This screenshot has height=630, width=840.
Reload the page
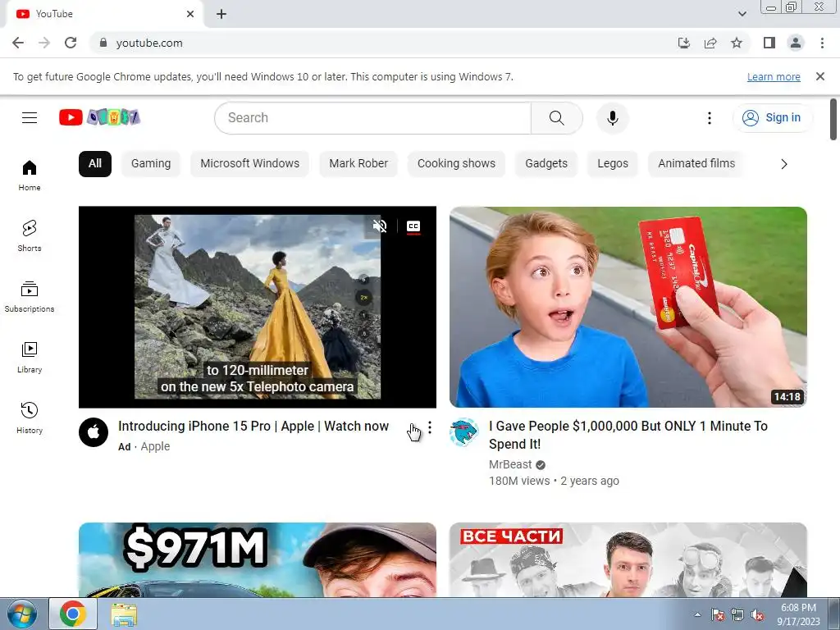pos(71,43)
